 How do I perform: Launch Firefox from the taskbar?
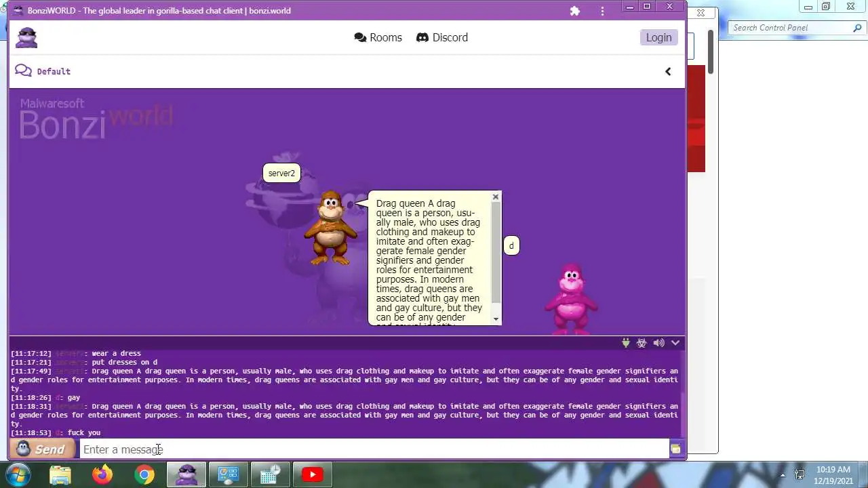click(x=102, y=474)
